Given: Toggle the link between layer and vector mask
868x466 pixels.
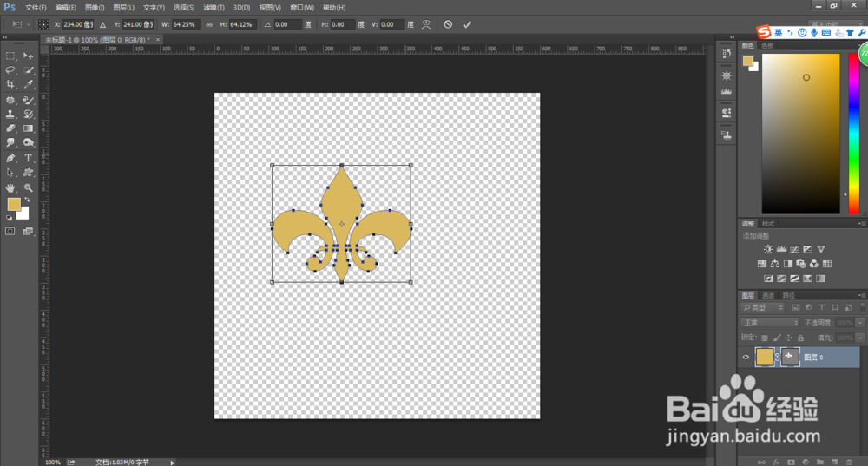Looking at the screenshot, I should [778, 357].
